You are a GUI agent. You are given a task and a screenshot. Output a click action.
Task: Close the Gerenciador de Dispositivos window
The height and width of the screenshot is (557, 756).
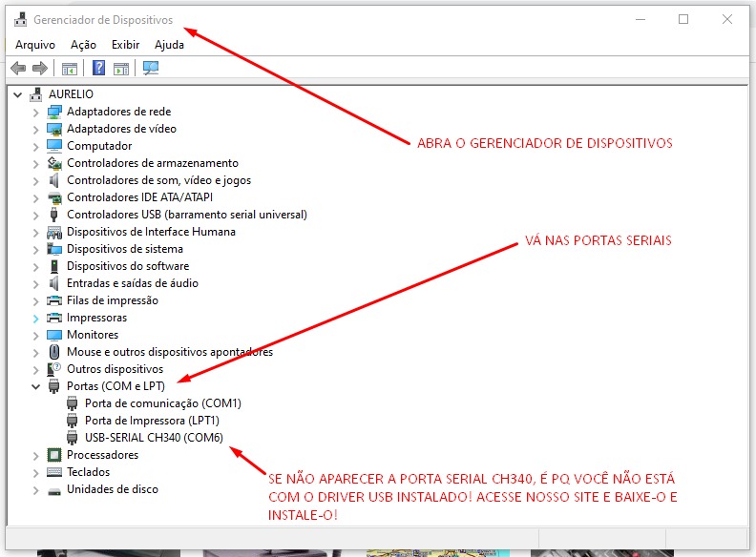pyautogui.click(x=727, y=19)
